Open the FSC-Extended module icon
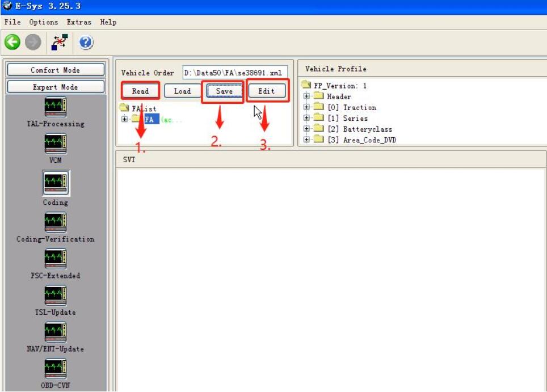The height and width of the screenshot is (392, 547). click(x=56, y=259)
